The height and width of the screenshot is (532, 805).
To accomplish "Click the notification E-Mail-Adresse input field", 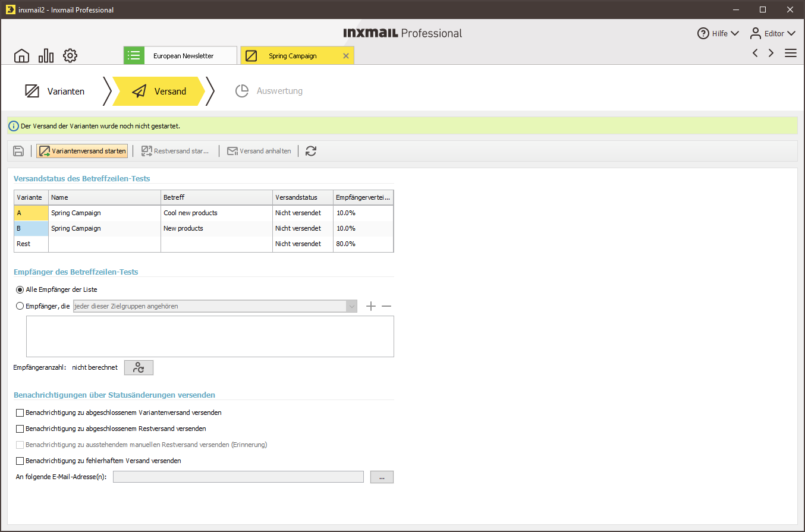I will point(238,477).
